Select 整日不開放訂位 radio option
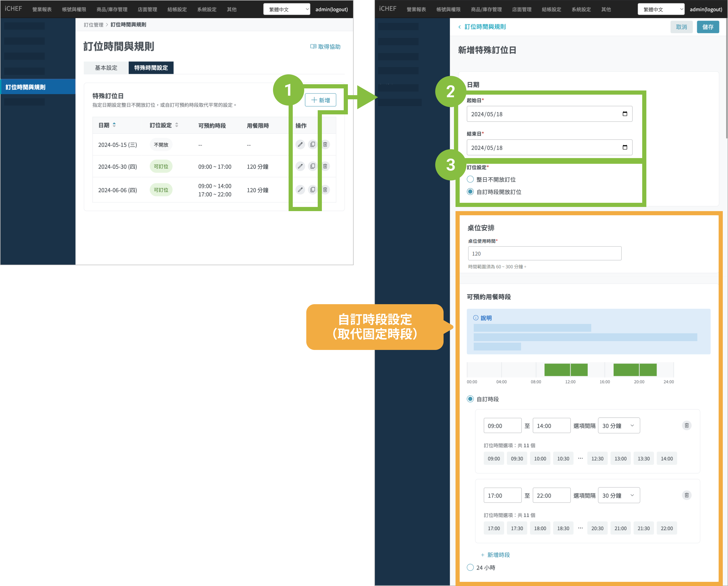This screenshot has width=728, height=586. (x=470, y=179)
